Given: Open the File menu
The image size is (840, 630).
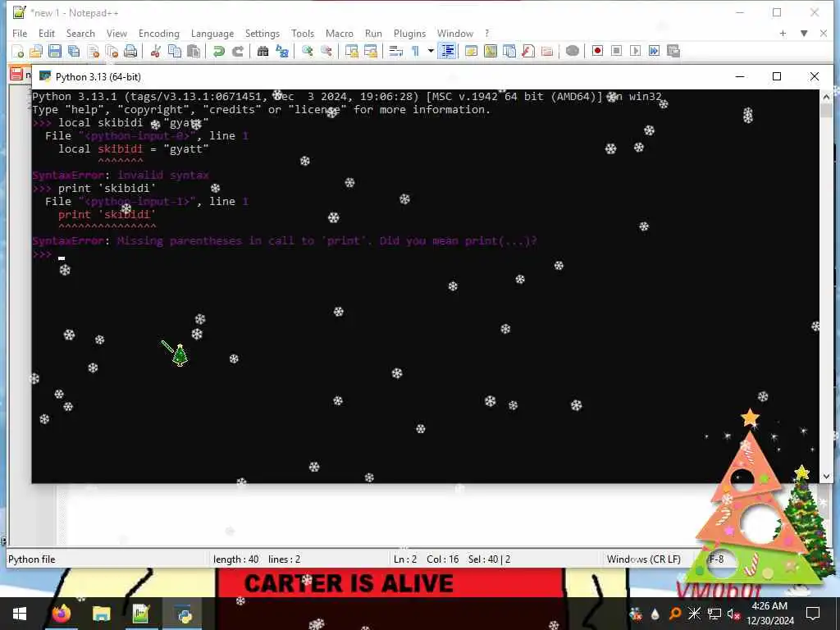Looking at the screenshot, I should pyautogui.click(x=20, y=33).
